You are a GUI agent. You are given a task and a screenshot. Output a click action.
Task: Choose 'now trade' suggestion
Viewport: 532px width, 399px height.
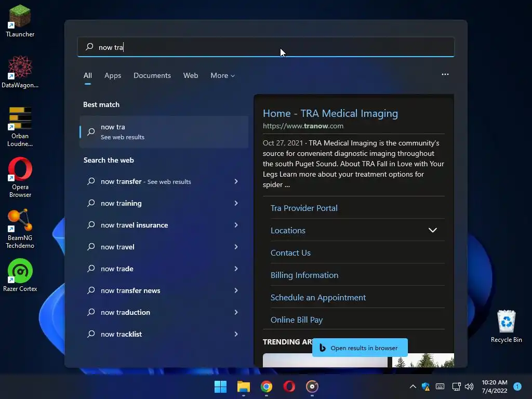coord(164,269)
